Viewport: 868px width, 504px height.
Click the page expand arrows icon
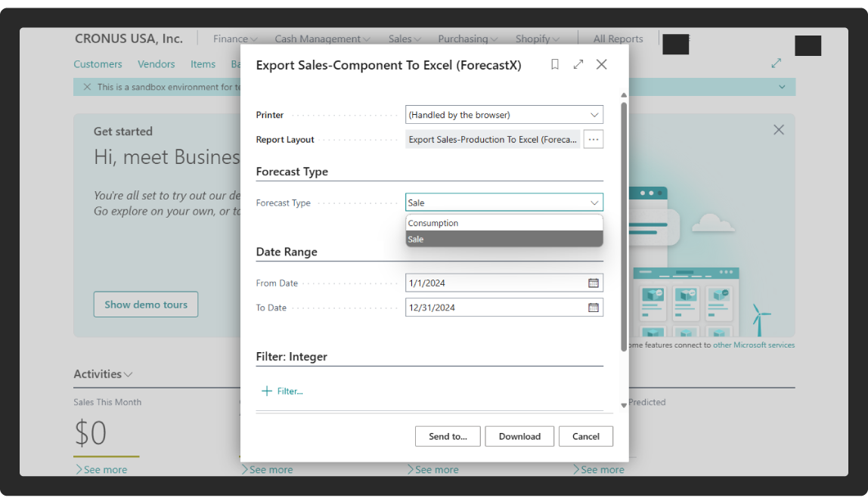(x=776, y=63)
